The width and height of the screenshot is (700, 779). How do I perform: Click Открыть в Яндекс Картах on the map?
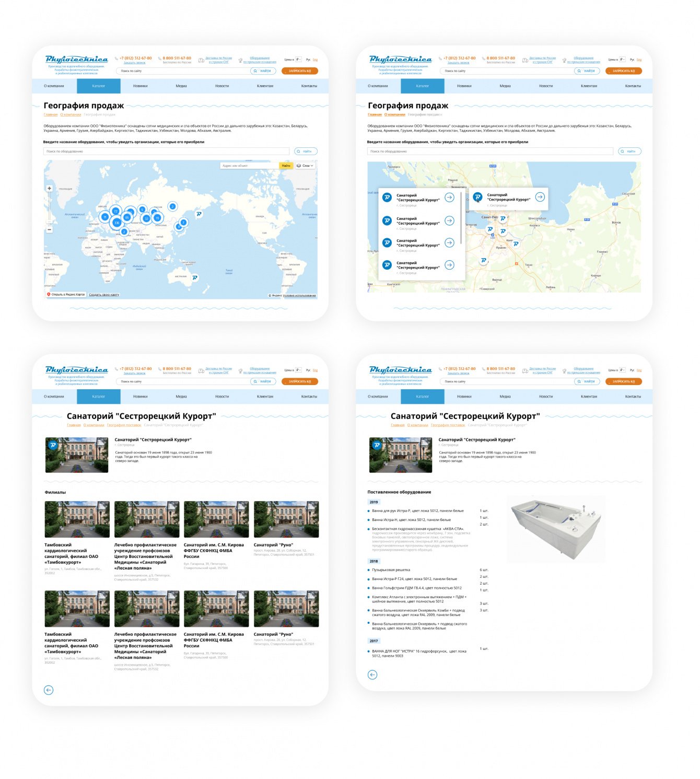coord(66,295)
